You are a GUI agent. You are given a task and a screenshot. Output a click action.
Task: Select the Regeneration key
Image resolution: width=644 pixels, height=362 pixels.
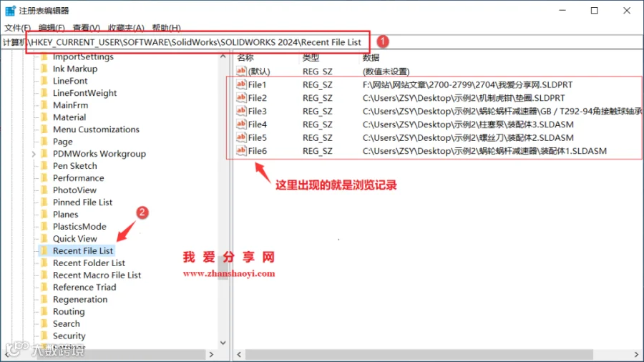[80, 300]
